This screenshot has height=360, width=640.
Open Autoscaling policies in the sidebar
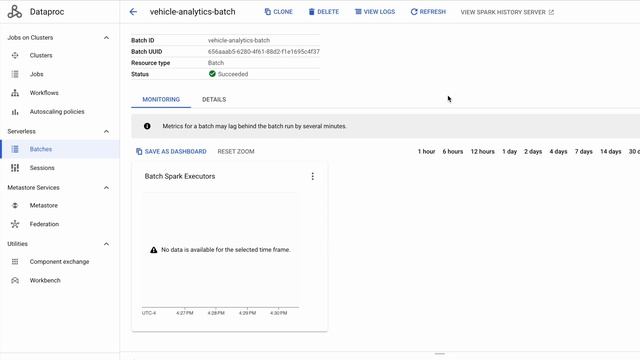pyautogui.click(x=57, y=112)
